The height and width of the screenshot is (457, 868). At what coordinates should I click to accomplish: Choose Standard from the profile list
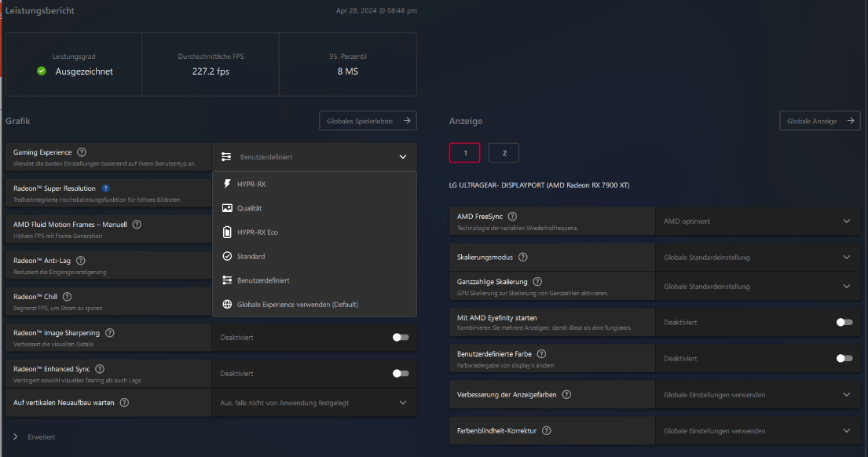point(314,256)
